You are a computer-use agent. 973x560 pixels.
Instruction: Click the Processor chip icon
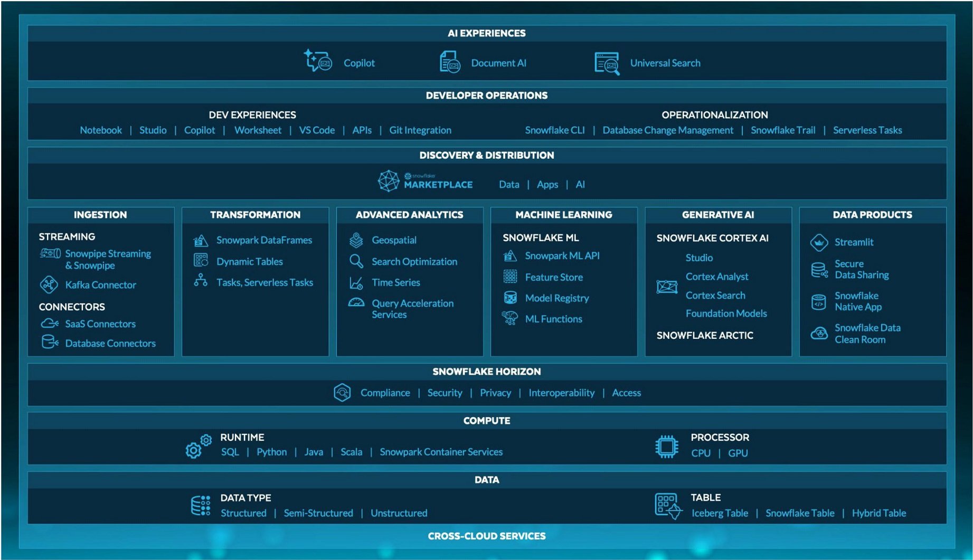666,447
